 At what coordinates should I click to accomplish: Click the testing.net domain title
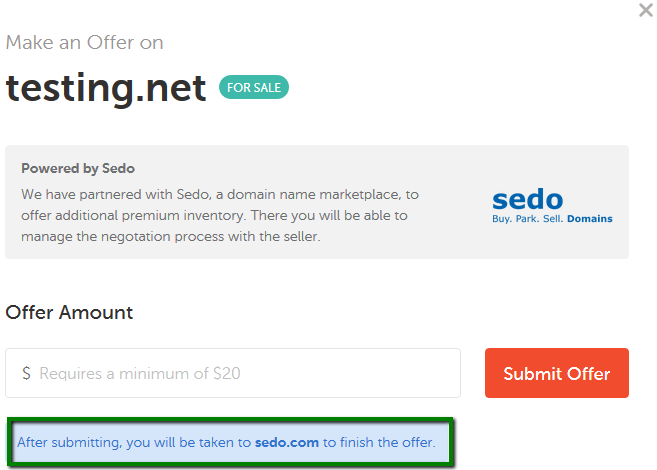(x=106, y=88)
